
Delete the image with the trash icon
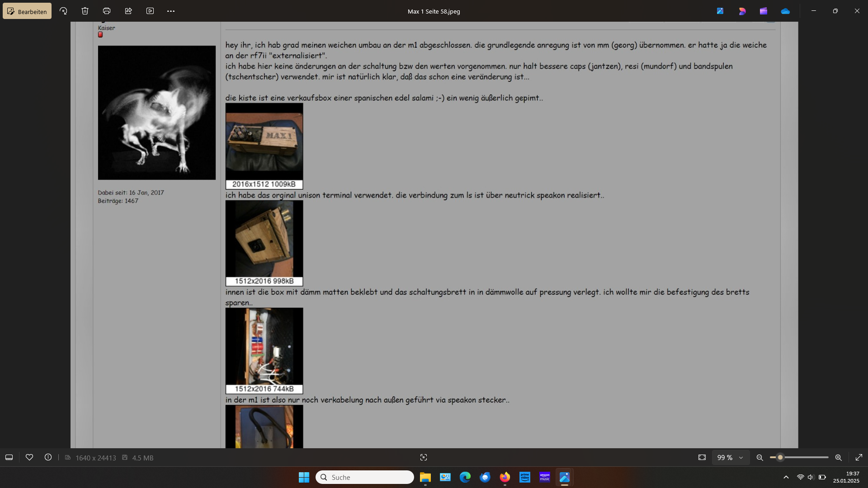tap(85, 11)
